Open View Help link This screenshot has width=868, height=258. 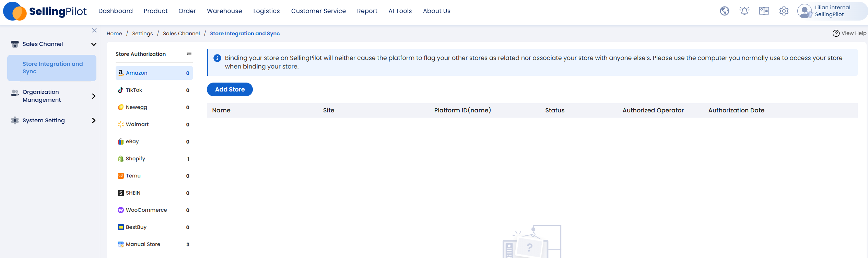849,33
